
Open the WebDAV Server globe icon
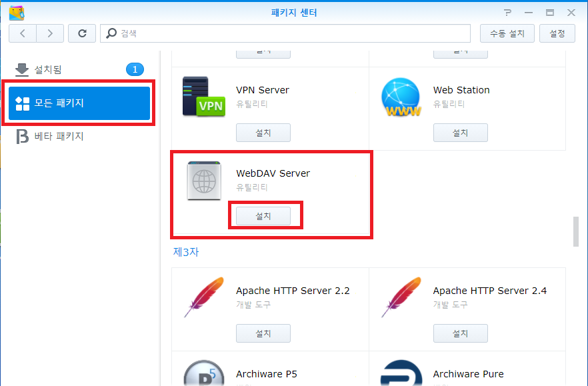click(204, 181)
